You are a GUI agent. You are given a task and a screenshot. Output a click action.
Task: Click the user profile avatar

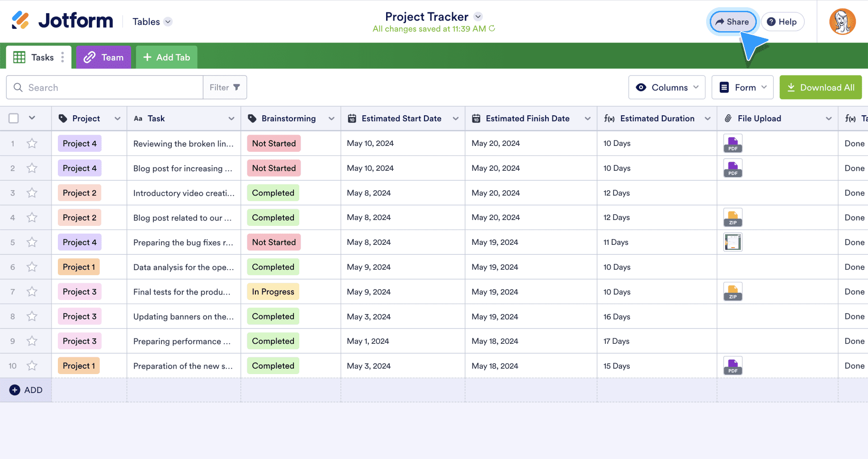(x=842, y=22)
